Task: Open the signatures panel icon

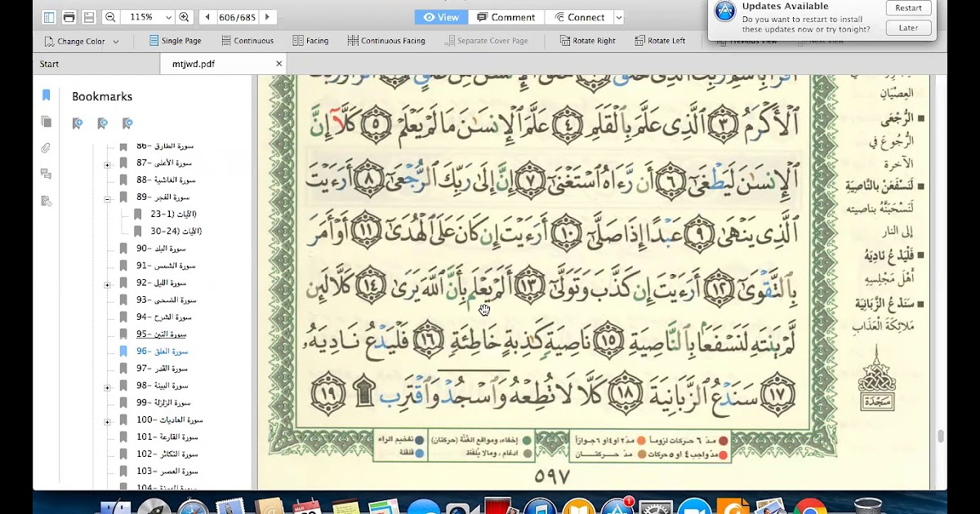Action: [x=47, y=201]
